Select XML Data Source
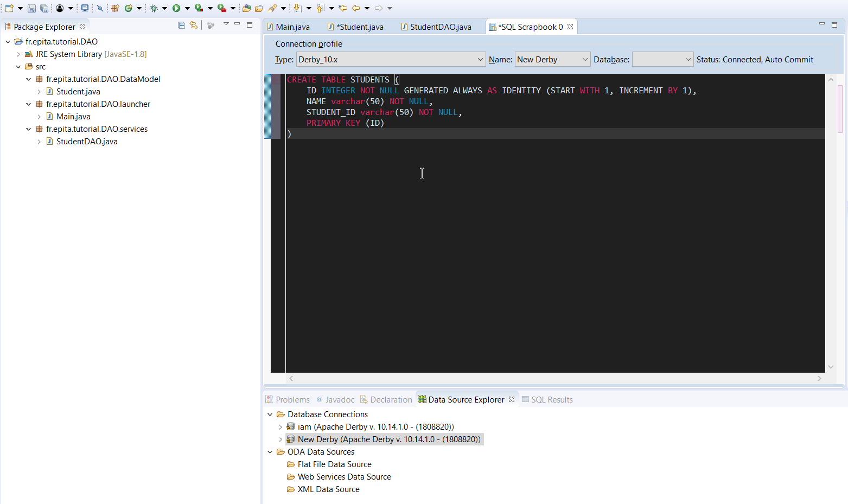 click(x=323, y=489)
